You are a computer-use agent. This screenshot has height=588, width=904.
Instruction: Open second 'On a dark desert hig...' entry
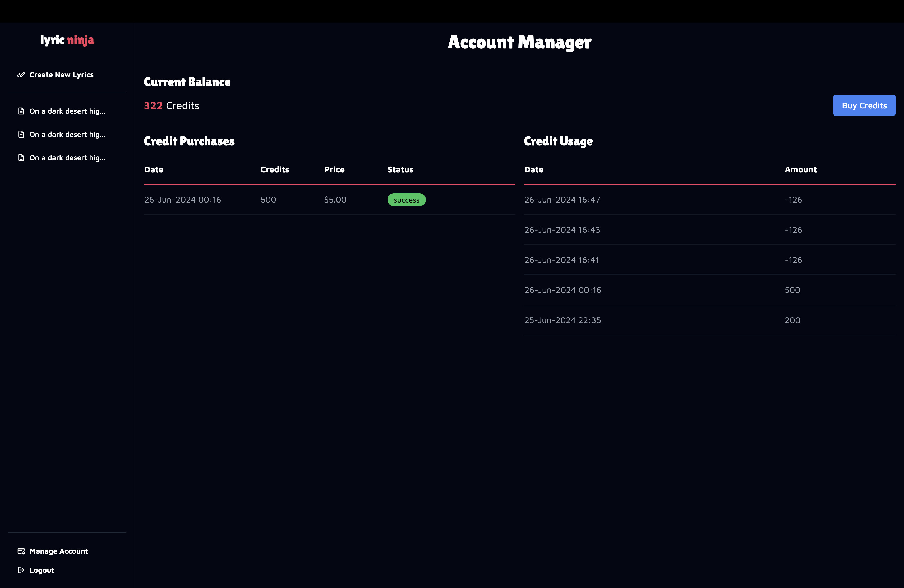68,135
